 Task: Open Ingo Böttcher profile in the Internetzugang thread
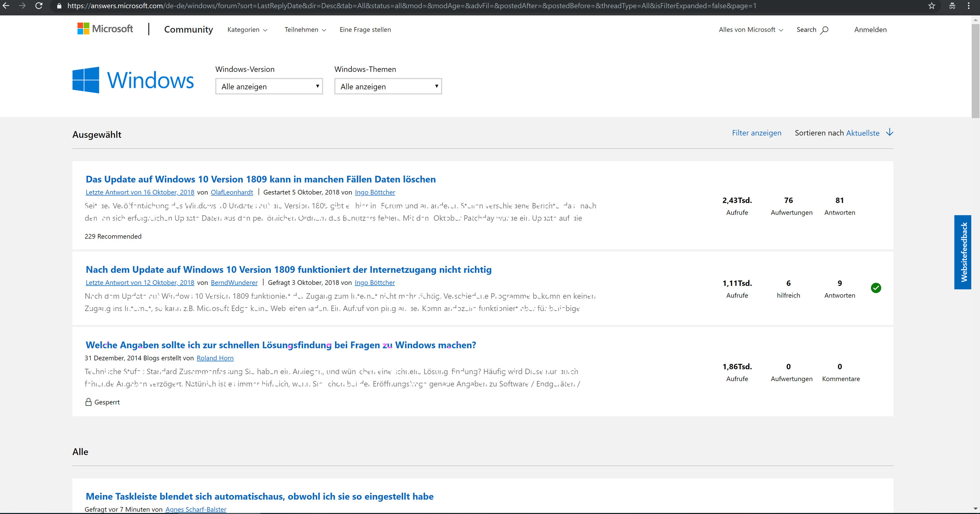(374, 283)
